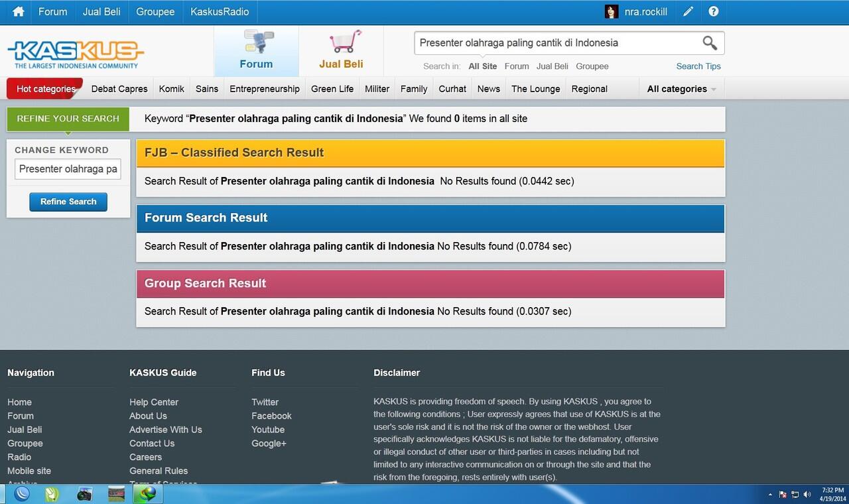849x504 pixels.
Task: Open General Rules footer link
Action: 159,471
